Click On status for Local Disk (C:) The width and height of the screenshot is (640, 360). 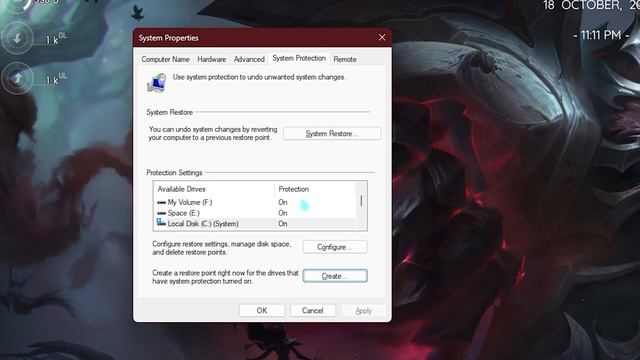click(283, 224)
